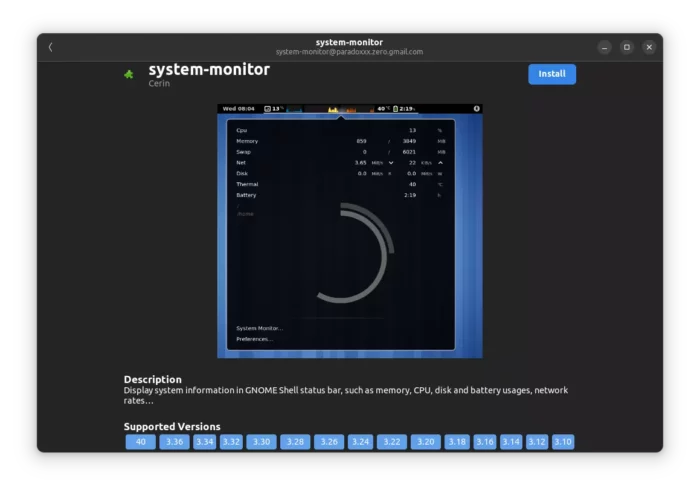Select supported version 3.16 badge
Screen dimensions: 700x493
point(485,442)
